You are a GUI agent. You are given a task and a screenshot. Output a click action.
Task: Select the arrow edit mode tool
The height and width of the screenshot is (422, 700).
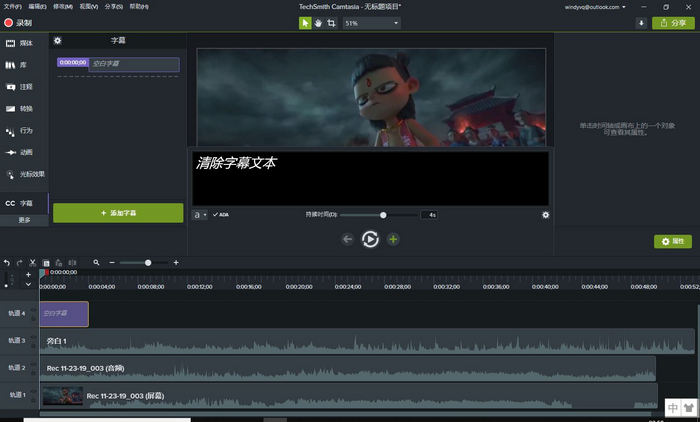(305, 23)
